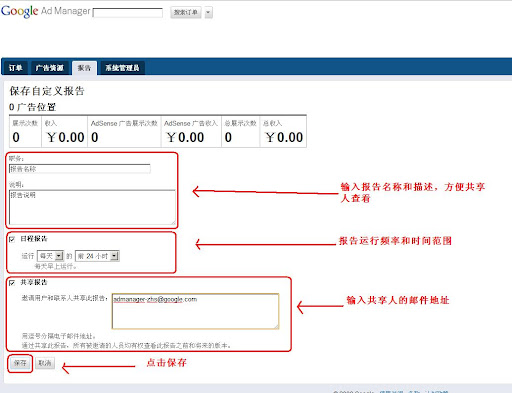The height and width of the screenshot is (393, 512).
Task: Open the 广告资源 tab
Action: 50,68
